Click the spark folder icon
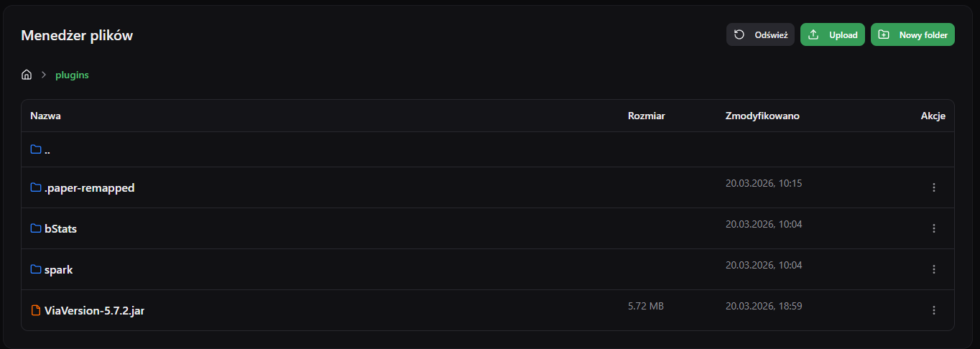The image size is (980, 349). point(36,269)
